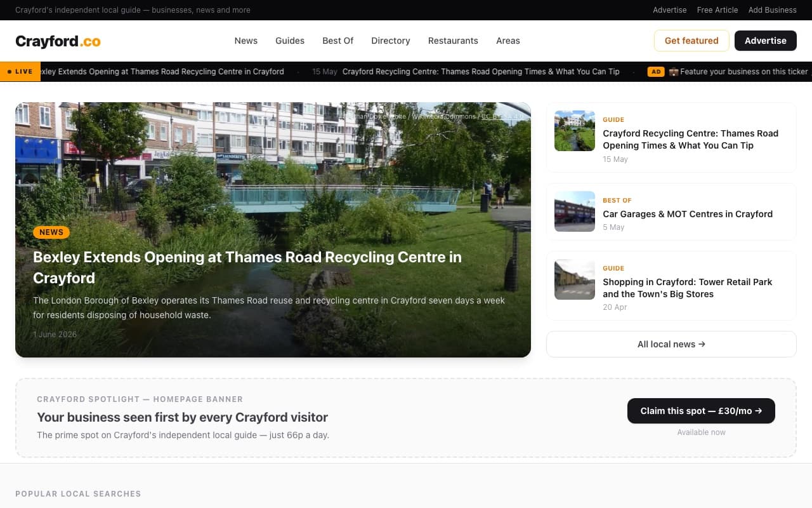Viewport: 812px width, 508px height.
Task: Open Car Garages & MOT Centres thumbnail
Action: [x=575, y=211]
